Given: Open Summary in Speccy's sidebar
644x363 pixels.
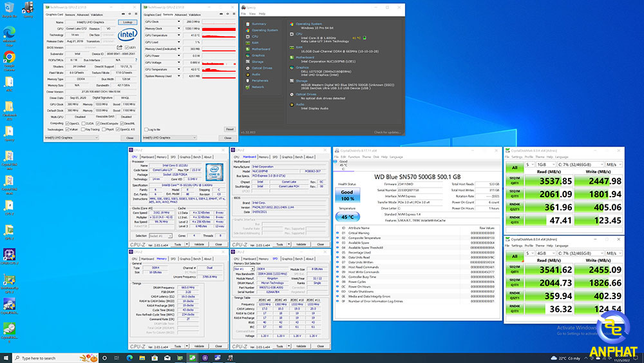Looking at the screenshot, I should [x=259, y=24].
